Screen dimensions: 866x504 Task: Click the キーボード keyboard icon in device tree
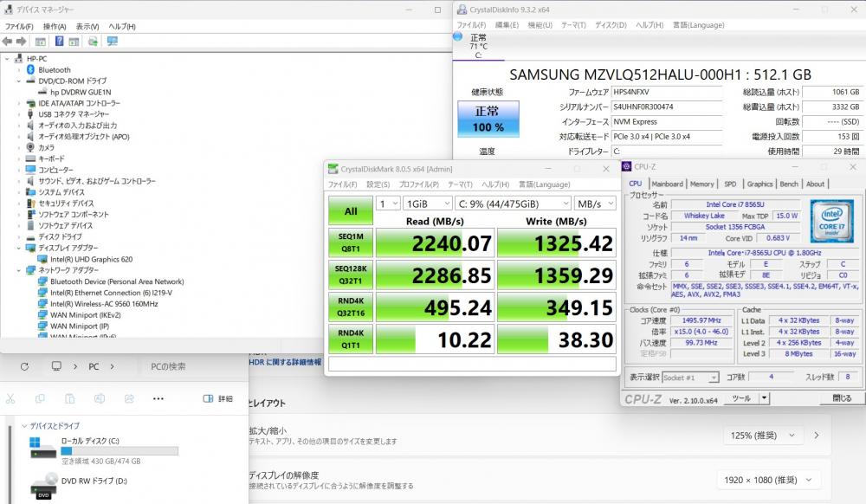click(31, 158)
